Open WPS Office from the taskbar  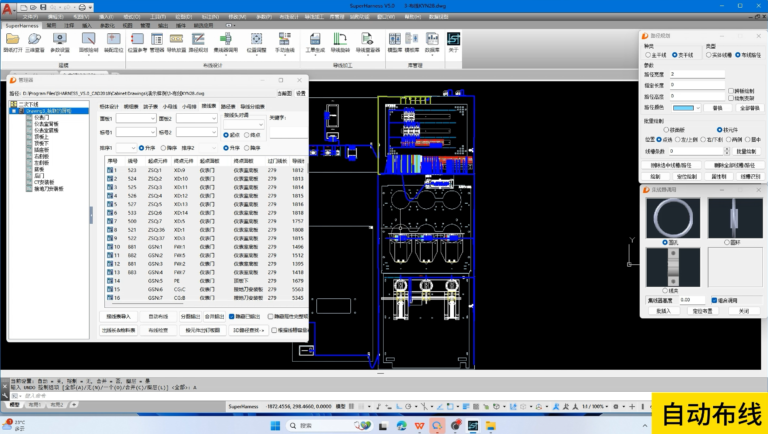coord(419,426)
